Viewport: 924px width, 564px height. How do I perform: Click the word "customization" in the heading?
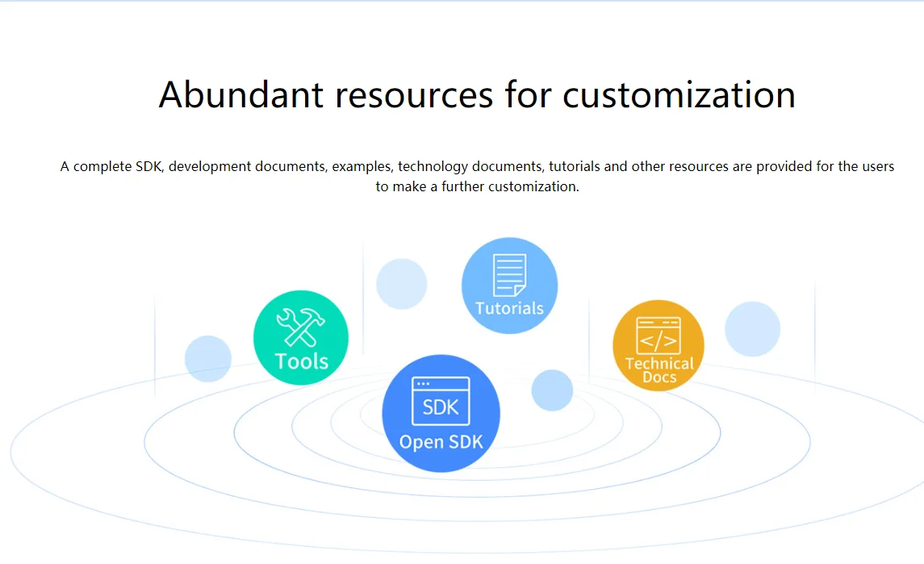[x=679, y=94]
